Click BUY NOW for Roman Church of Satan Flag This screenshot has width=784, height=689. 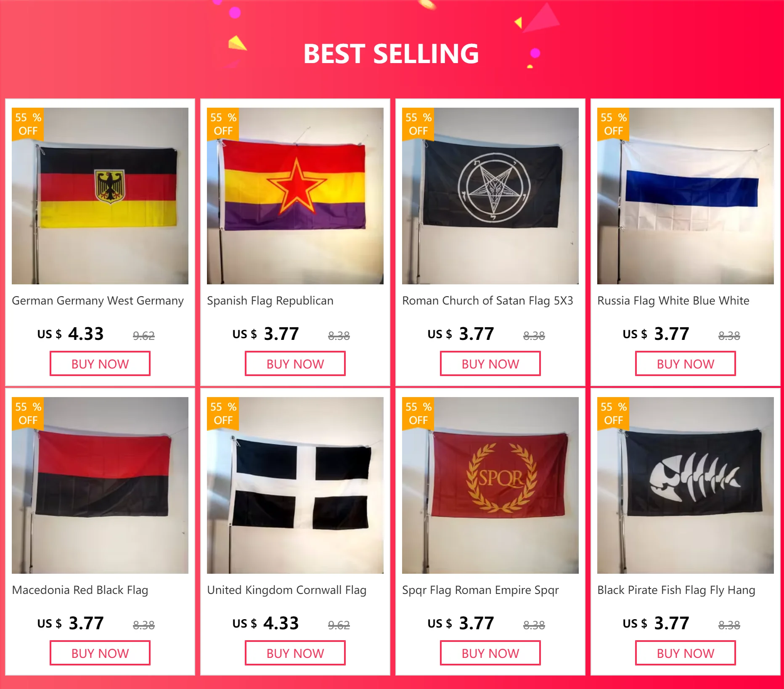click(490, 364)
